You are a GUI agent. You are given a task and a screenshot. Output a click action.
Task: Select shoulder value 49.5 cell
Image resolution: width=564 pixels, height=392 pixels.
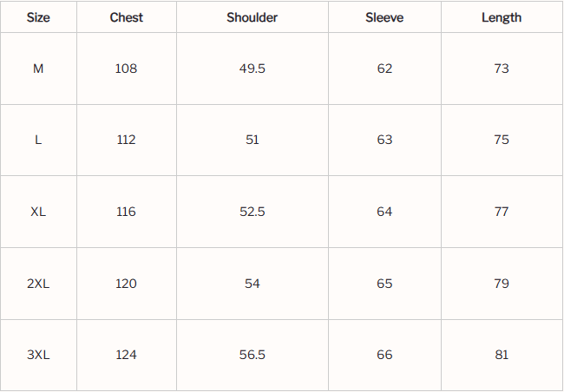click(x=252, y=69)
